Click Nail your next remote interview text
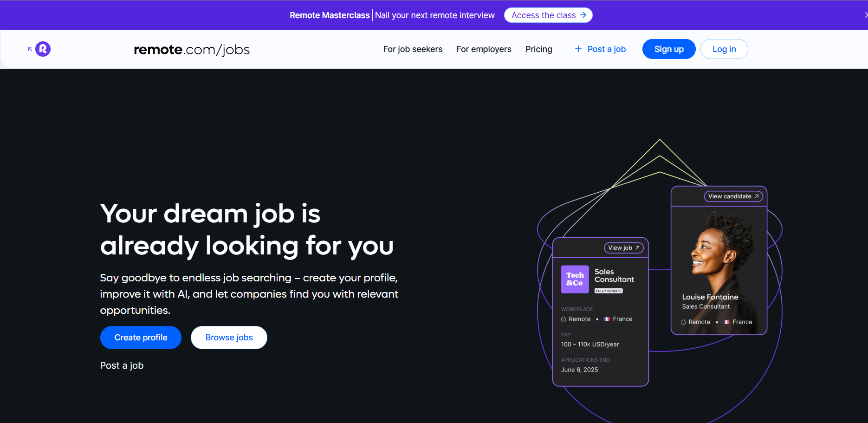This screenshot has height=423, width=868. click(434, 15)
